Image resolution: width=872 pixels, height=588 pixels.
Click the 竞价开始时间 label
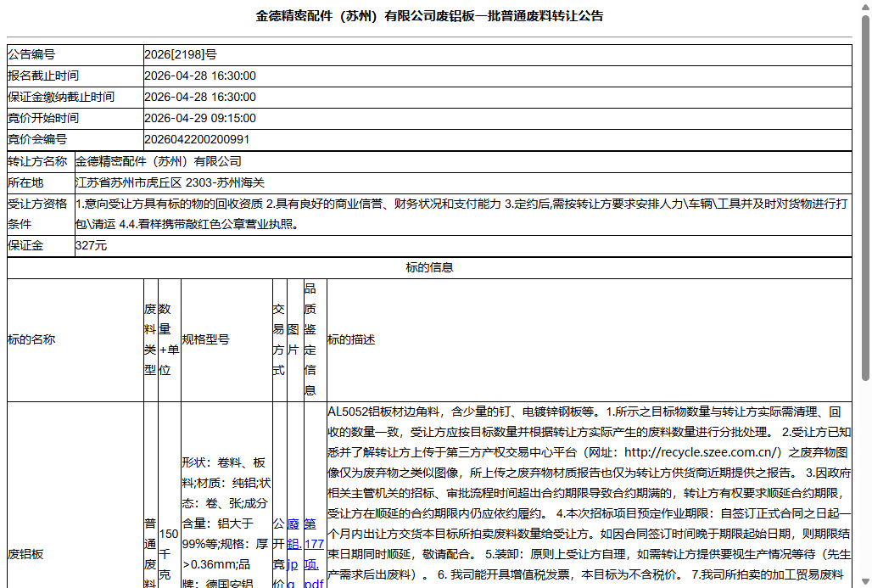(43, 118)
